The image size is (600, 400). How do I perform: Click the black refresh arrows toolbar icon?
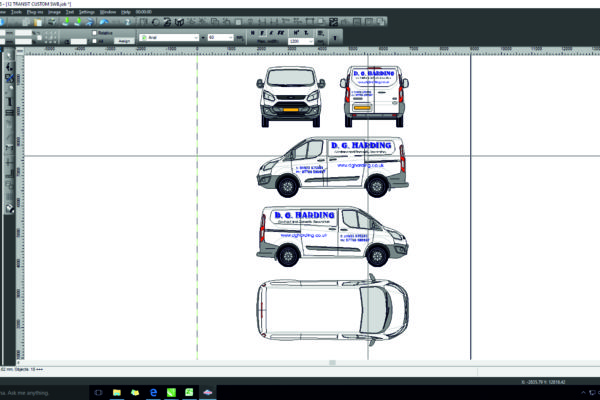[x=167, y=22]
